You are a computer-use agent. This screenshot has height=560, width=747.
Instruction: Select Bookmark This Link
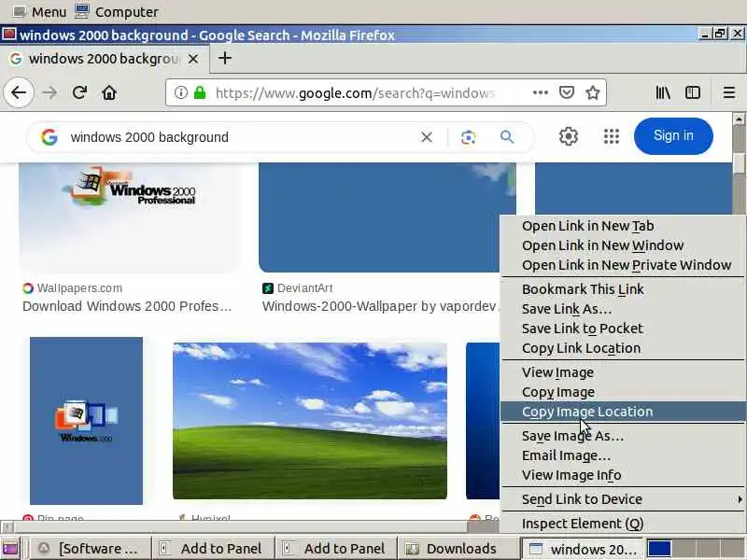click(x=623, y=289)
